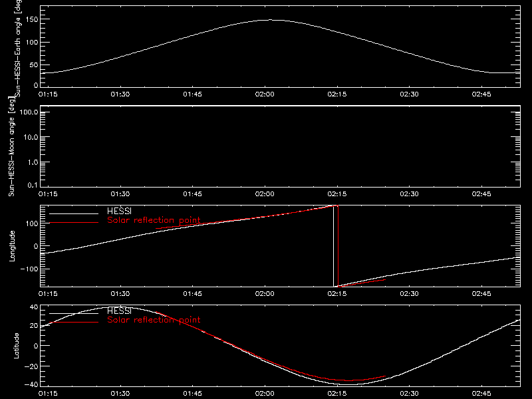Click 02:15 time label under Moon angle plot
532x399 pixels.
click(x=337, y=194)
